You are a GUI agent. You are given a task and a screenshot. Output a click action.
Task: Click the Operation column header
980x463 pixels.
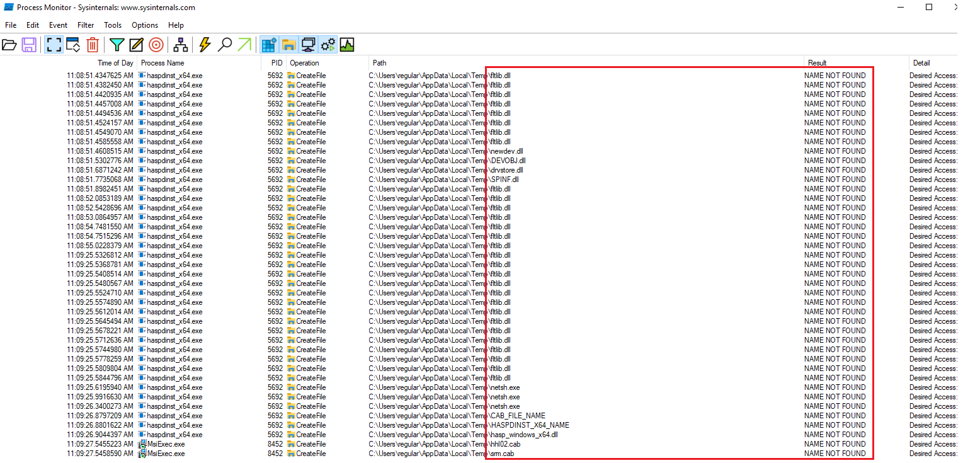[304, 63]
